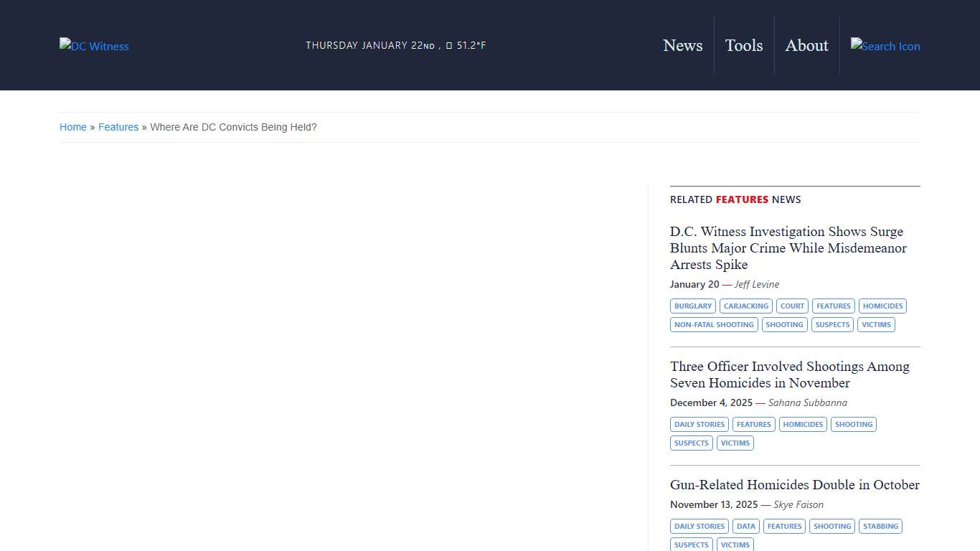Click author name Sahana Subbanna

tap(807, 402)
